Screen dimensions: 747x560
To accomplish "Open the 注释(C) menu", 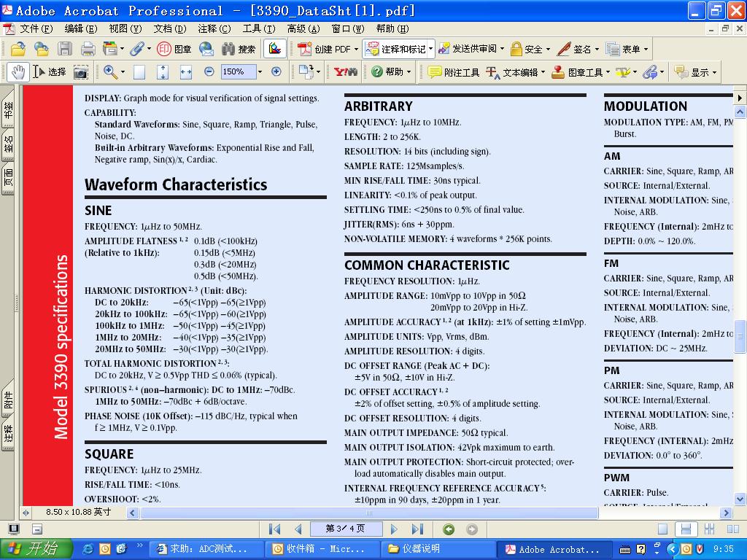I will pyautogui.click(x=214, y=28).
